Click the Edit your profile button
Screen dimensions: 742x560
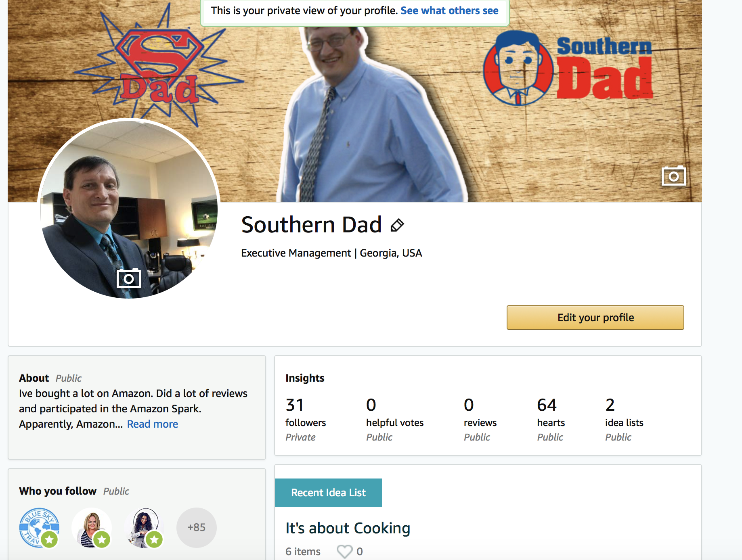[595, 318]
